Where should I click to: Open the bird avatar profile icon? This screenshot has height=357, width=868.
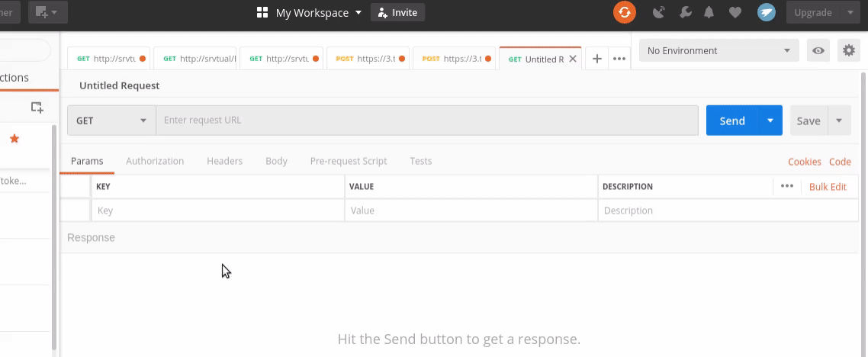point(766,12)
